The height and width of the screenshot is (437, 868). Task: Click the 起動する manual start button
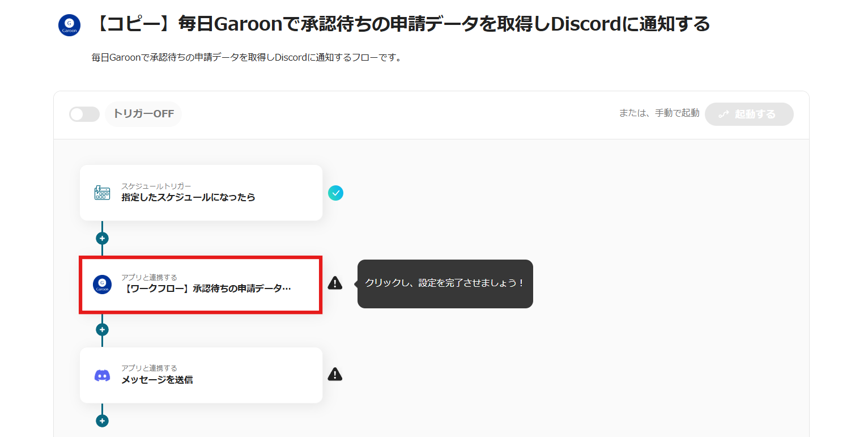coord(749,114)
